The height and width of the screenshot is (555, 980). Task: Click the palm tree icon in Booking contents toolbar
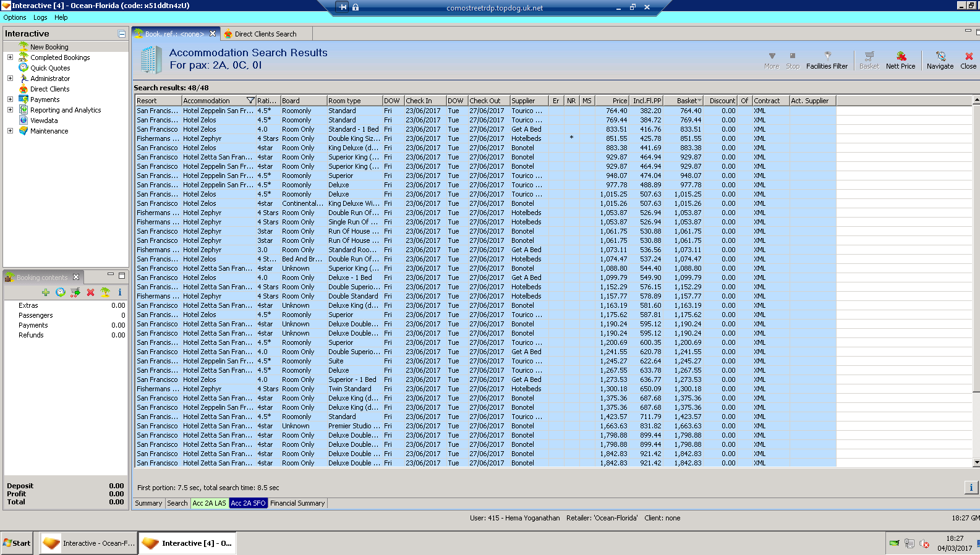(x=105, y=292)
